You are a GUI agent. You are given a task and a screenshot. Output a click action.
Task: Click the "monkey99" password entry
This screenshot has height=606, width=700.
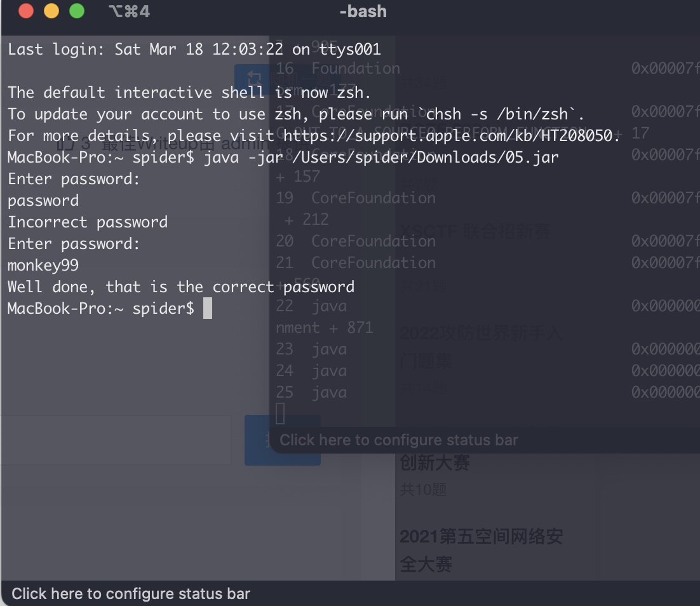point(43,265)
